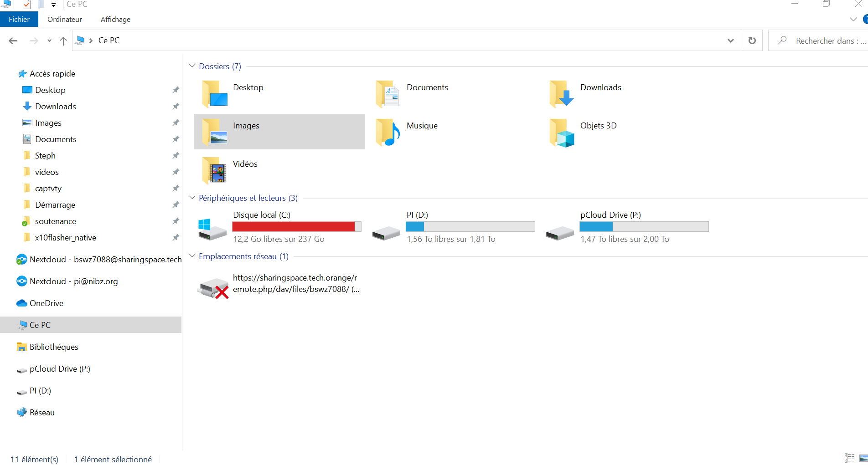Click the Back navigation arrow

tap(13, 41)
